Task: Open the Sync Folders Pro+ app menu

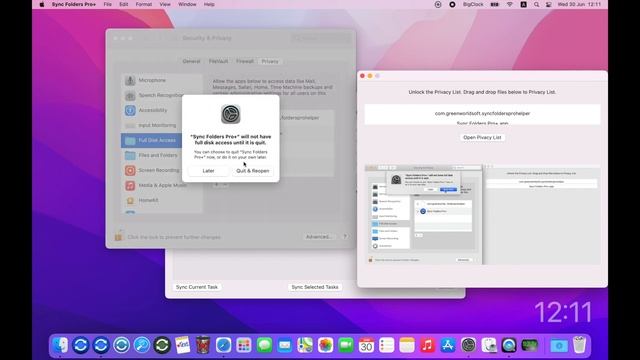Action: coord(73,4)
